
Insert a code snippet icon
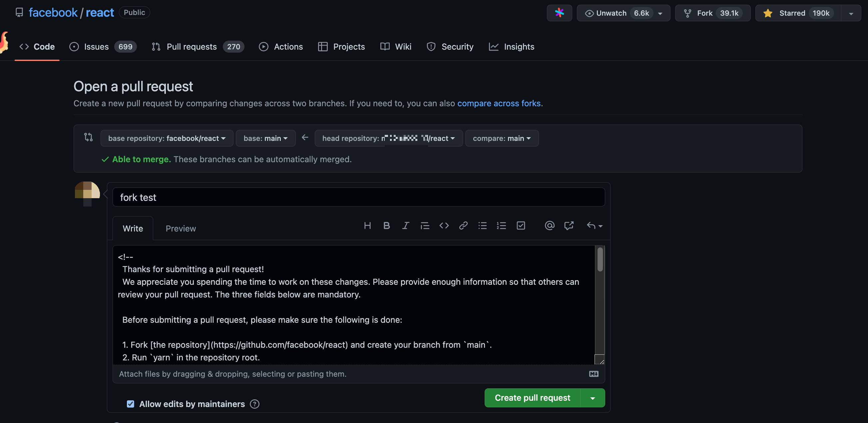[444, 225]
